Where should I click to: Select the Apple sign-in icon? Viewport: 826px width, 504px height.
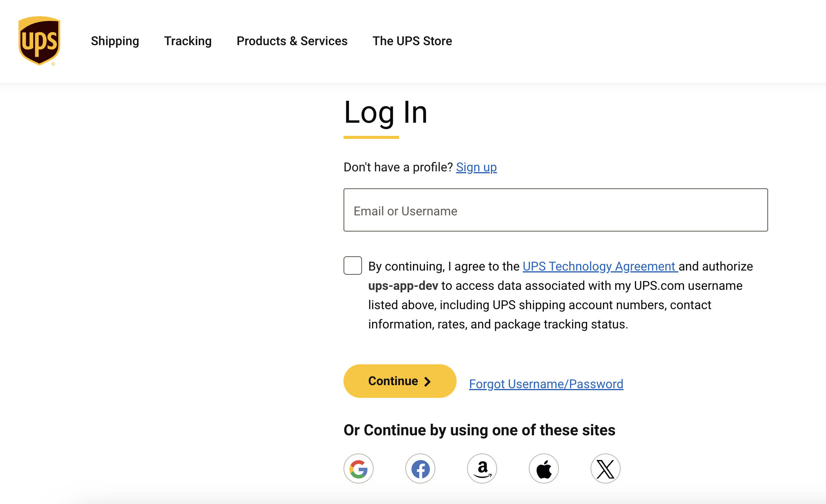pos(544,468)
